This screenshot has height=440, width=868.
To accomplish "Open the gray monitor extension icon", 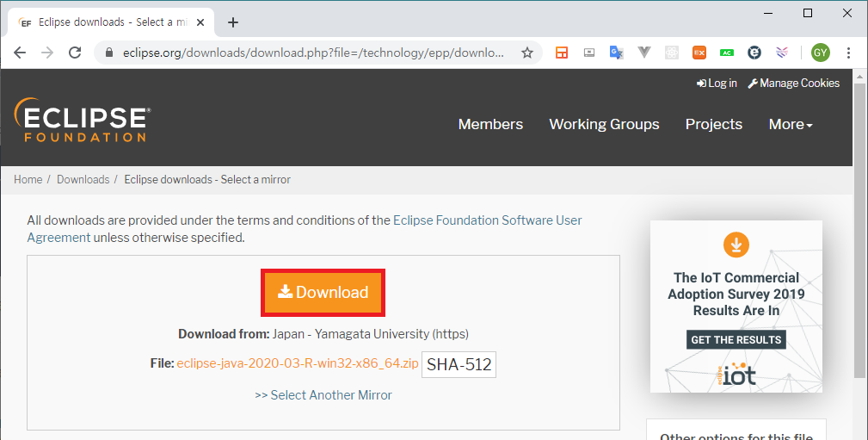I will click(x=589, y=53).
